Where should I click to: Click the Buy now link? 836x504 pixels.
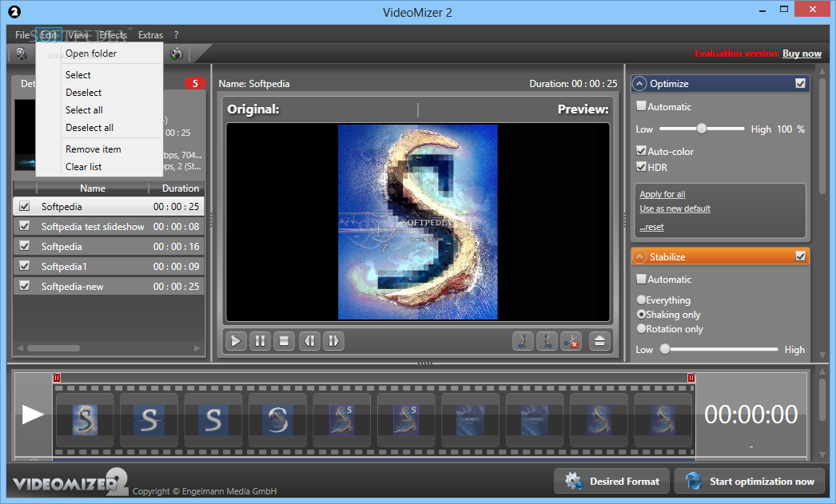tap(802, 54)
